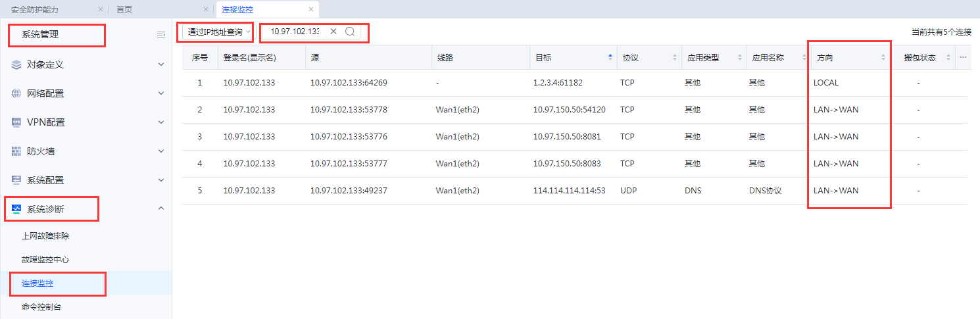
Task: Sort by 应用名称 column arrows
Action: (804, 57)
